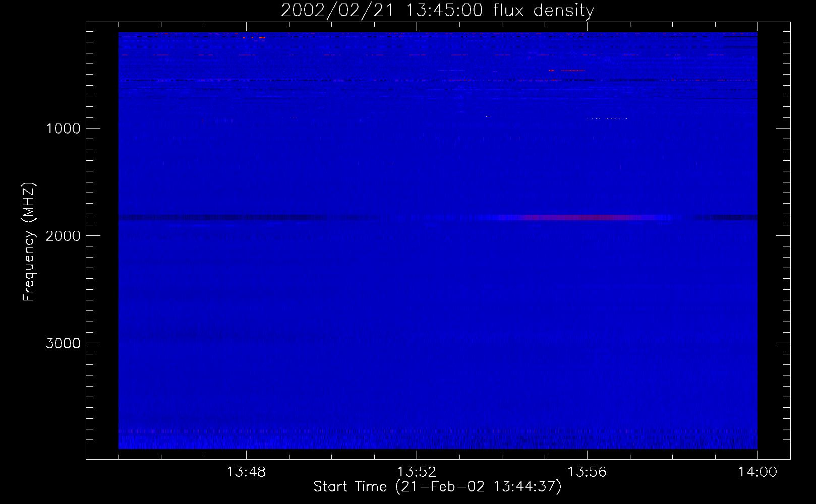Click the 2000 frequency tick label
Viewport: 816px width, 504px height.
[x=63, y=235]
